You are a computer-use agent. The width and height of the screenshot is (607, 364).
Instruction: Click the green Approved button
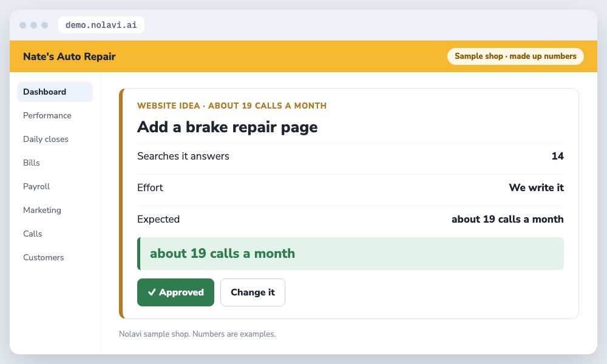(x=175, y=292)
